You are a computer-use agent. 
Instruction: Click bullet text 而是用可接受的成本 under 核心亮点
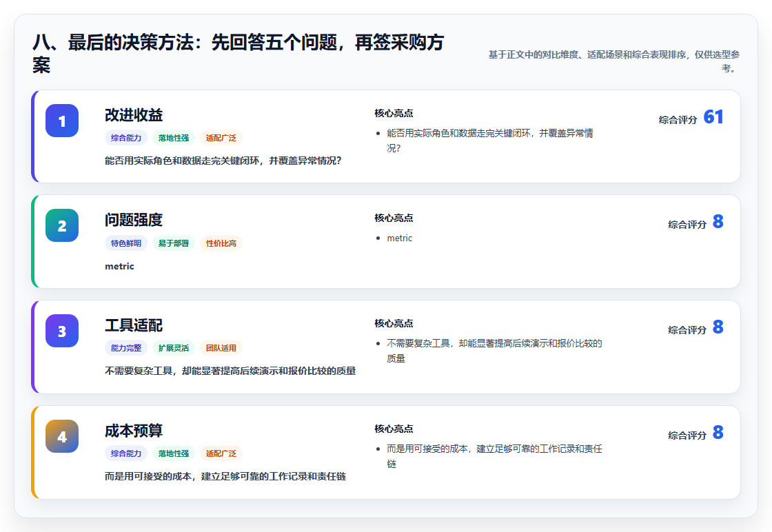[x=494, y=456]
